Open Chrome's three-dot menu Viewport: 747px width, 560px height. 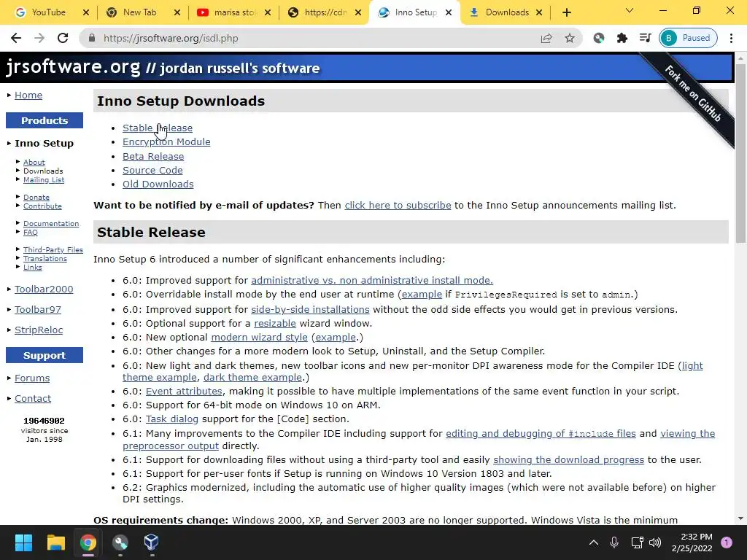pyautogui.click(x=731, y=38)
